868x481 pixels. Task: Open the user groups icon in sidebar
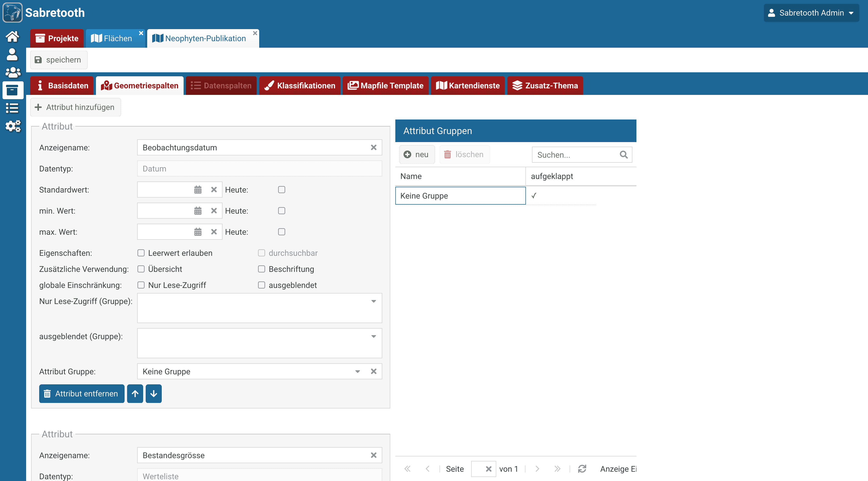click(x=13, y=72)
